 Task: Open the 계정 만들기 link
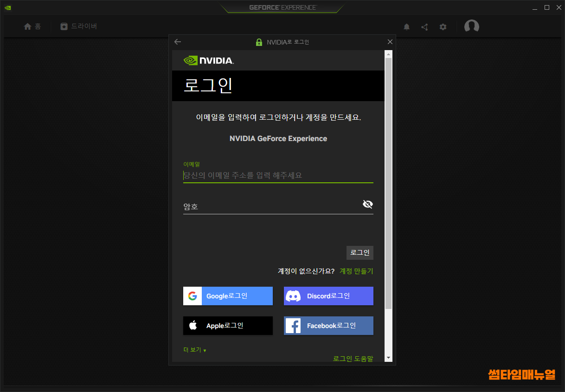click(x=356, y=271)
